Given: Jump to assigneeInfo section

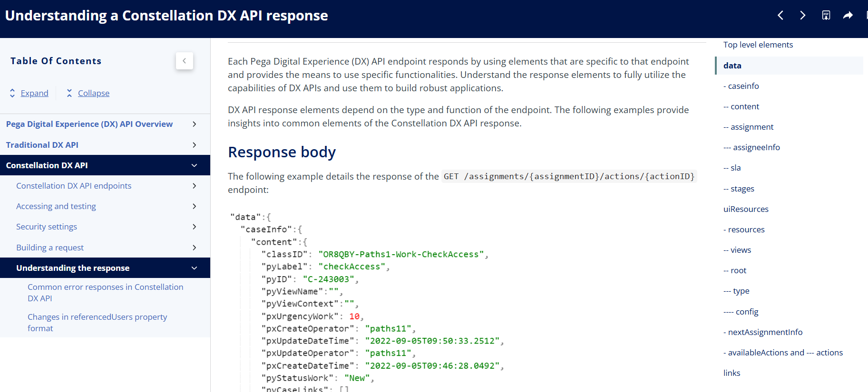Looking at the screenshot, I should click(751, 147).
